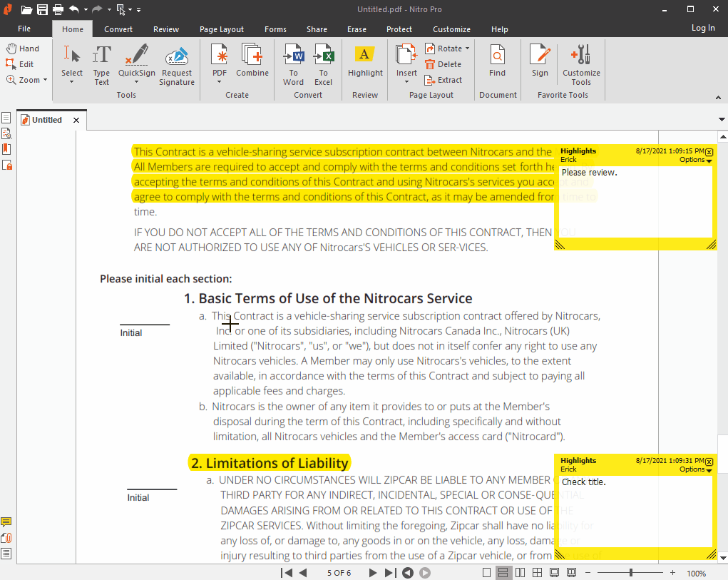Select the Hand tool

[23, 49]
